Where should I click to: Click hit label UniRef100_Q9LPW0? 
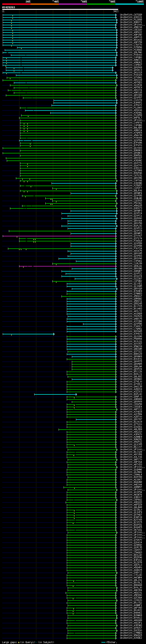tap(131, 53)
